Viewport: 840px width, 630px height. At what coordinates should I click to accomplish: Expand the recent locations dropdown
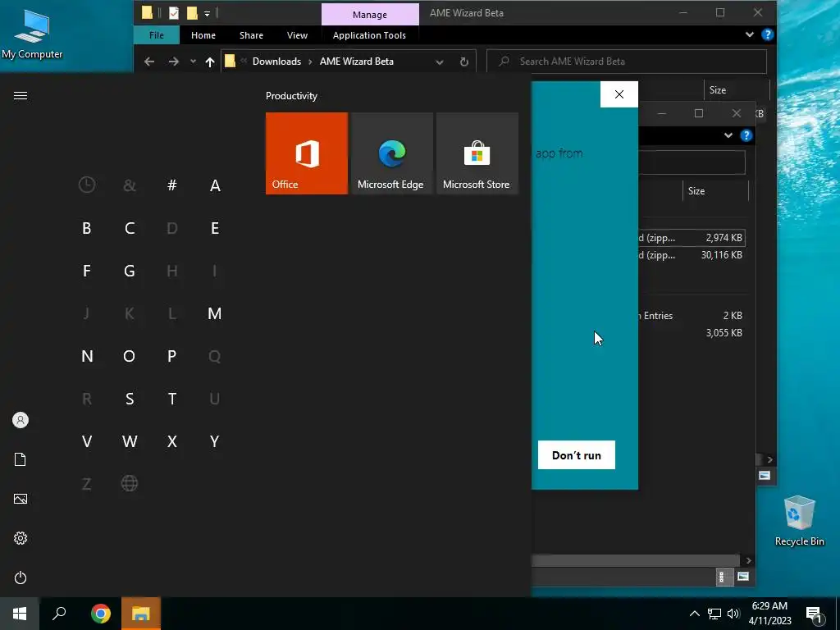[x=193, y=62]
